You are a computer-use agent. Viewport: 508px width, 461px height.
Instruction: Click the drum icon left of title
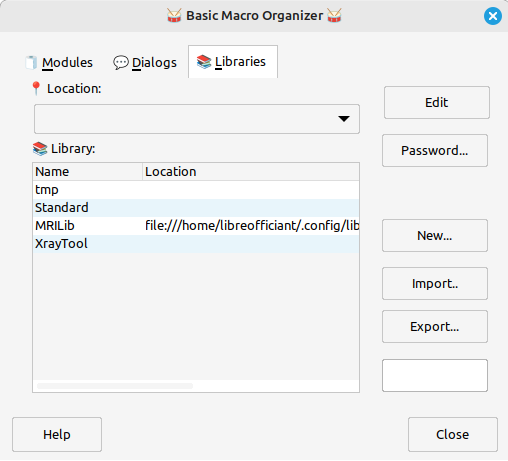174,16
